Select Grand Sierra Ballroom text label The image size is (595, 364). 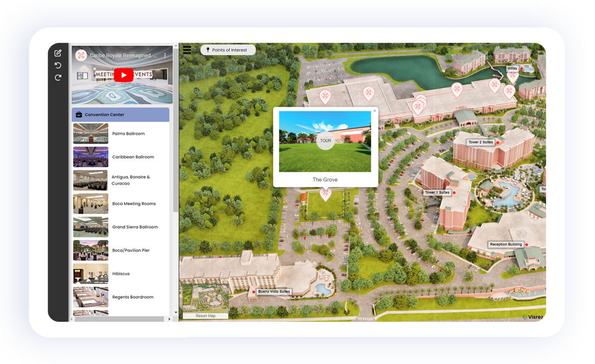[135, 227]
